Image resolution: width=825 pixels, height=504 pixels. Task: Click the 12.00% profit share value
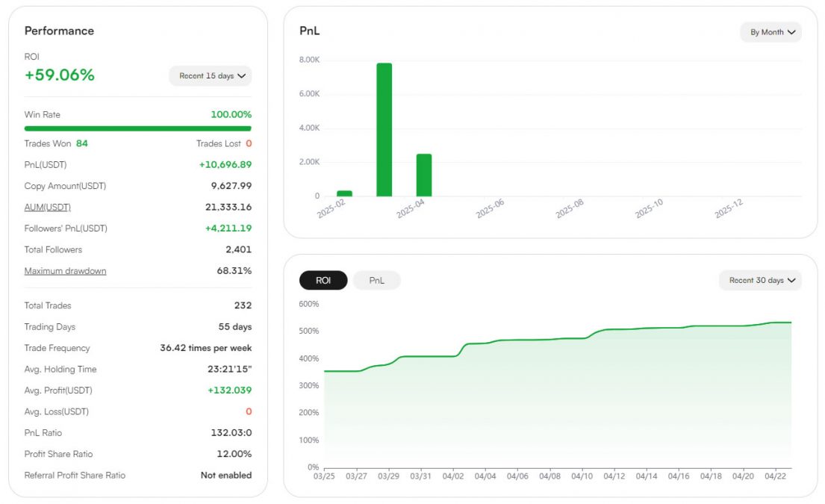click(x=234, y=454)
